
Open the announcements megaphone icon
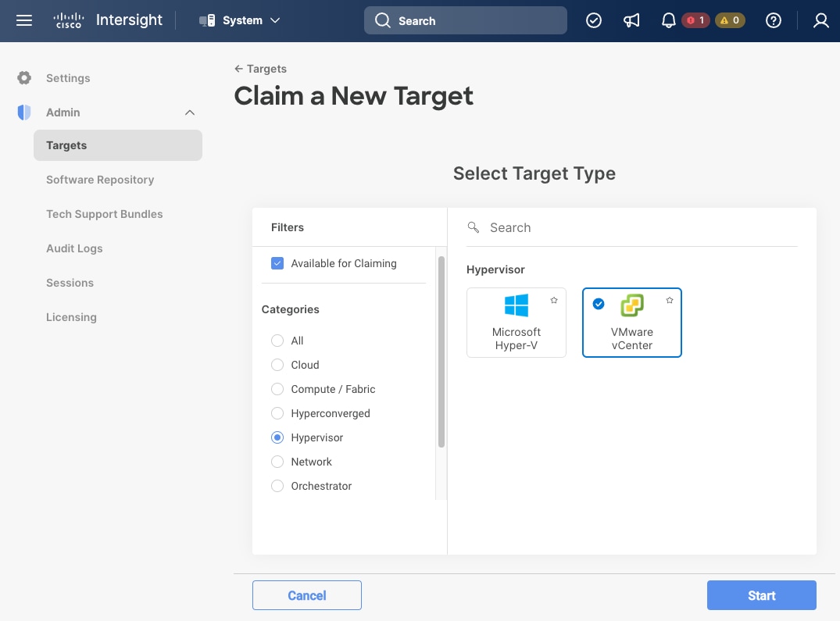(x=631, y=20)
